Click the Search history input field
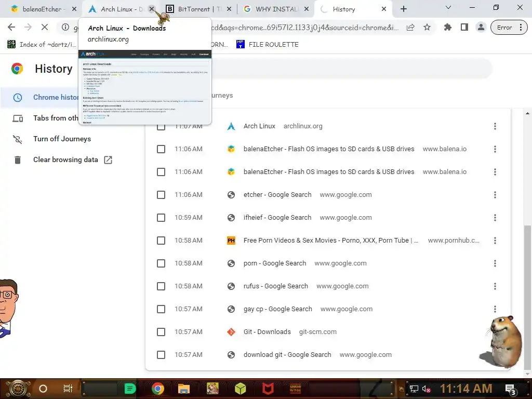 pos(351,69)
